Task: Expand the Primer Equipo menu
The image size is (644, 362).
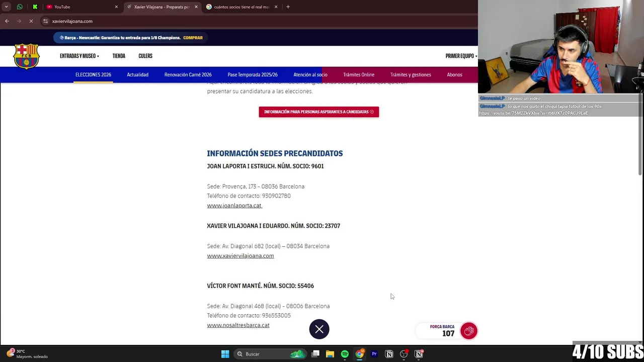Action: click(461, 56)
